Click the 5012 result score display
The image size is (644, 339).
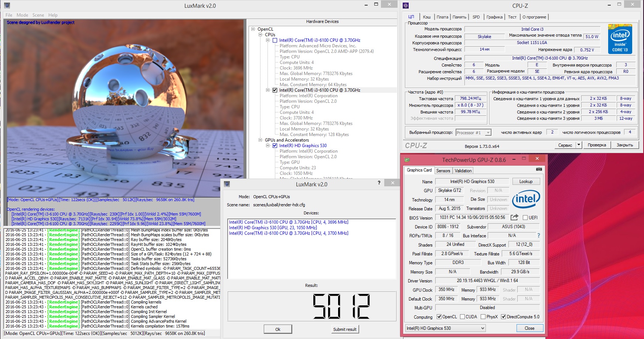click(311, 306)
